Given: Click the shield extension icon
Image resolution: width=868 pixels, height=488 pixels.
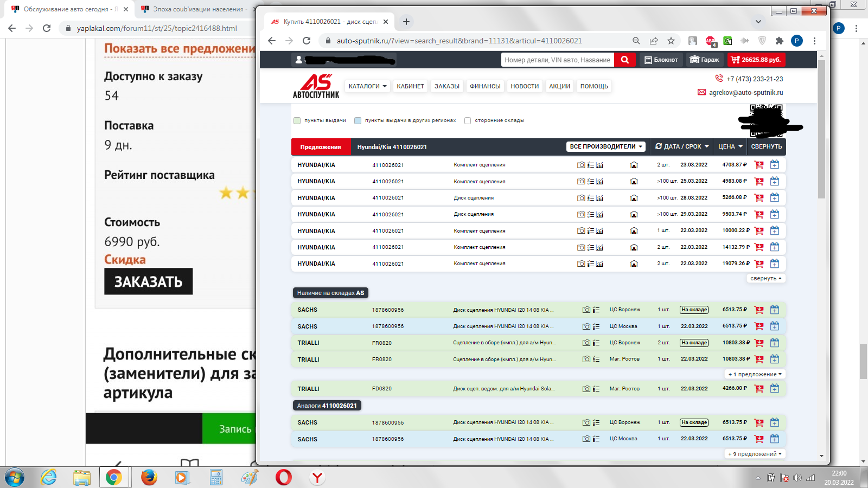Looking at the screenshot, I should click(762, 41).
